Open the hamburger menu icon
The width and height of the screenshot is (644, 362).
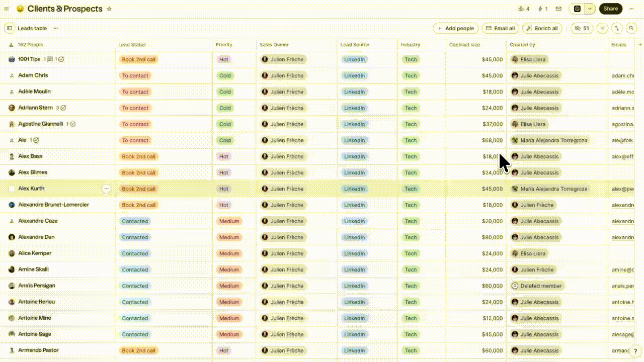(x=7, y=9)
